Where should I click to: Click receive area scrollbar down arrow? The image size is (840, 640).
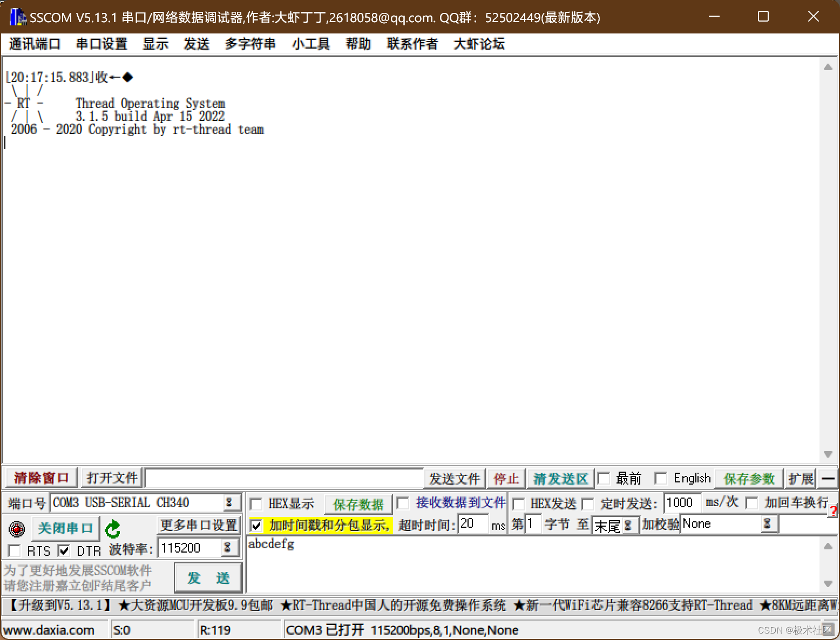tap(828, 454)
